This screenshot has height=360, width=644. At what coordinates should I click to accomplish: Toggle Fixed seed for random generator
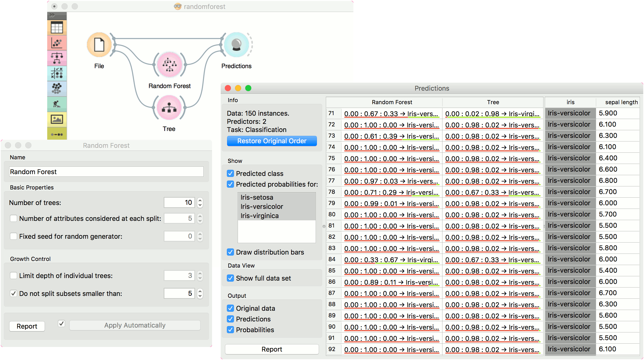(x=14, y=236)
